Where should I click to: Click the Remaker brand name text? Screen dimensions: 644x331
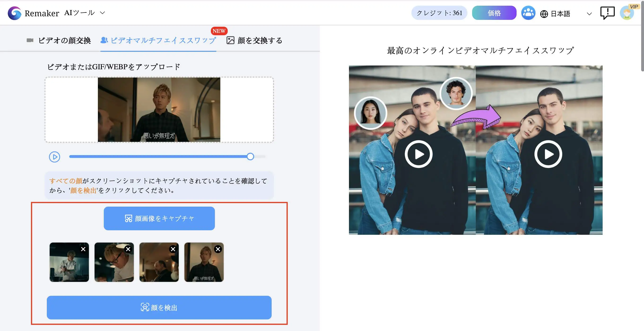[42, 13]
